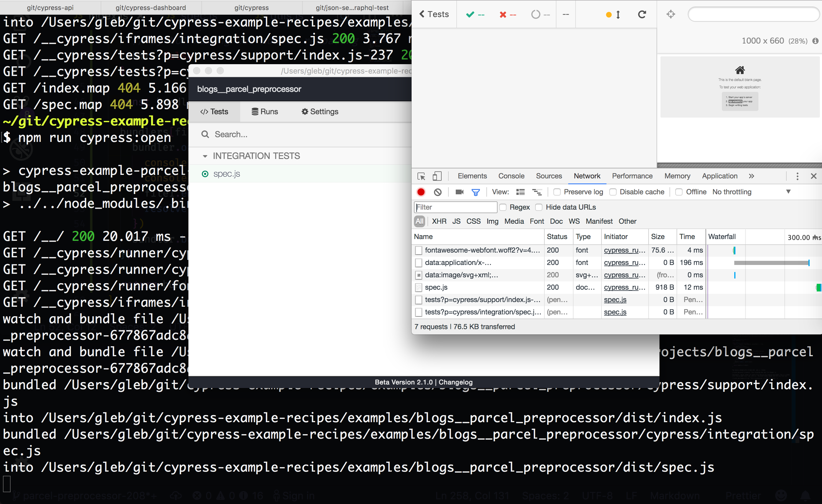Click the red record network log button
Image resolution: width=822 pixels, height=504 pixels.
(421, 192)
